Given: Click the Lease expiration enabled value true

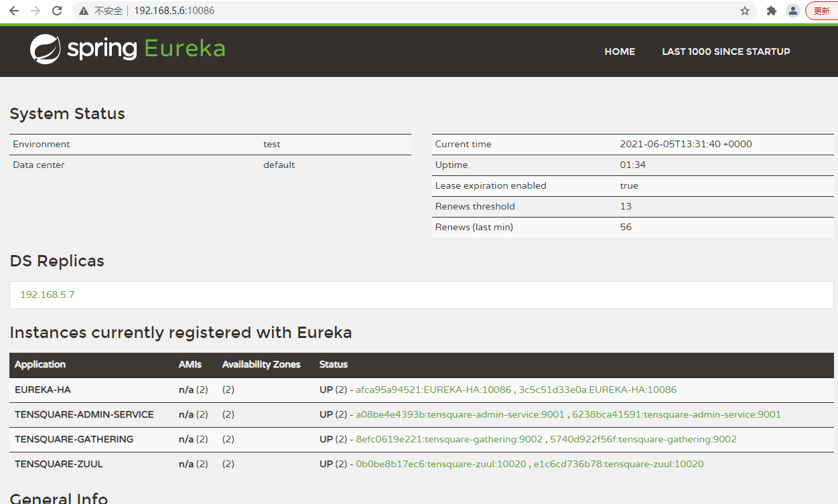Looking at the screenshot, I should coord(629,185).
